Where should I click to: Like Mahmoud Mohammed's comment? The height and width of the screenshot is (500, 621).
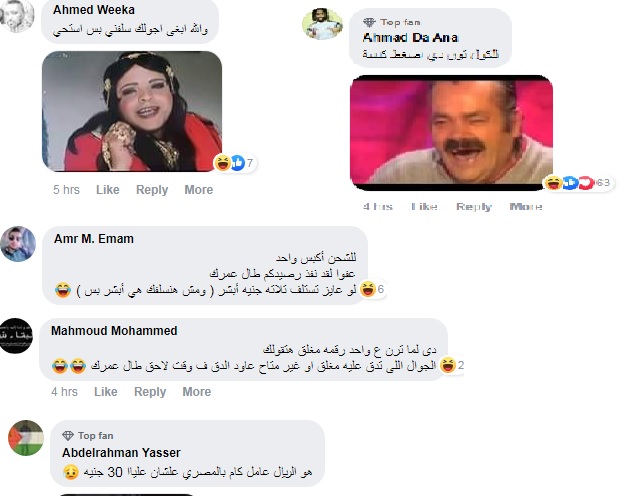pyautogui.click(x=106, y=392)
